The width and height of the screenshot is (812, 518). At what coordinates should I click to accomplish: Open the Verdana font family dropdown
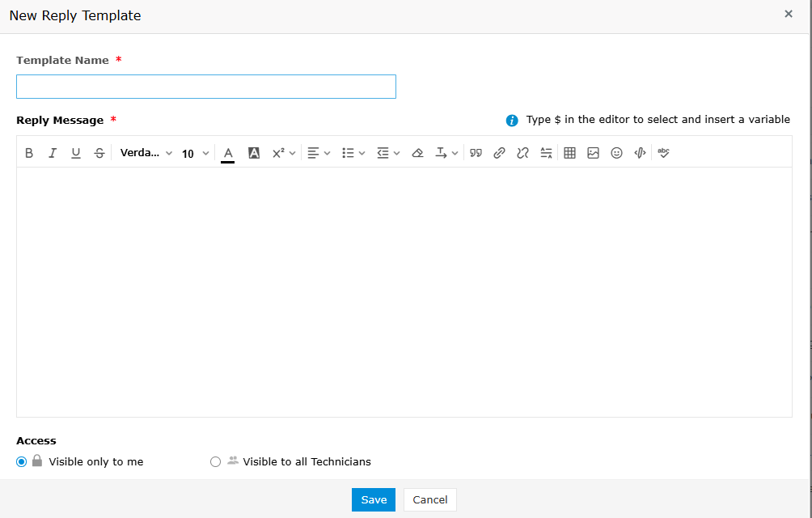(146, 153)
